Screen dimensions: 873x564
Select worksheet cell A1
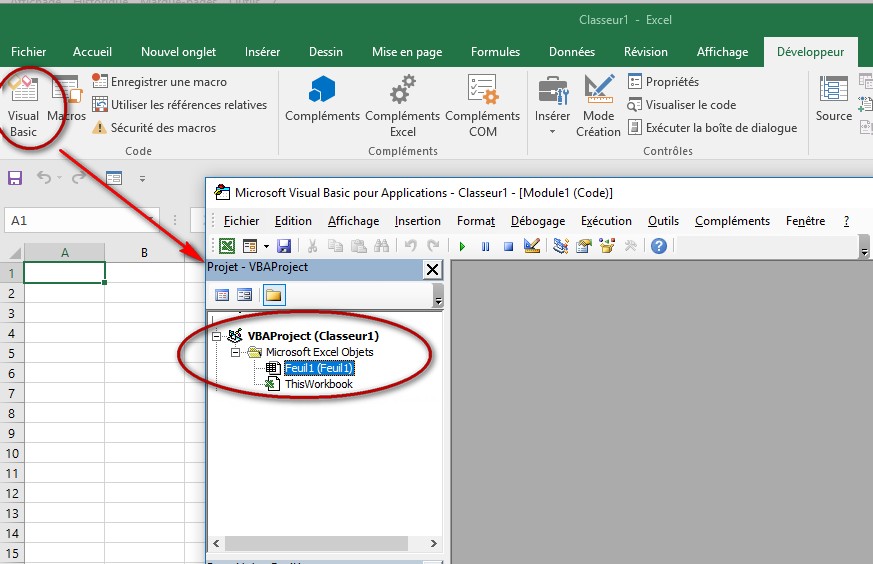click(65, 273)
